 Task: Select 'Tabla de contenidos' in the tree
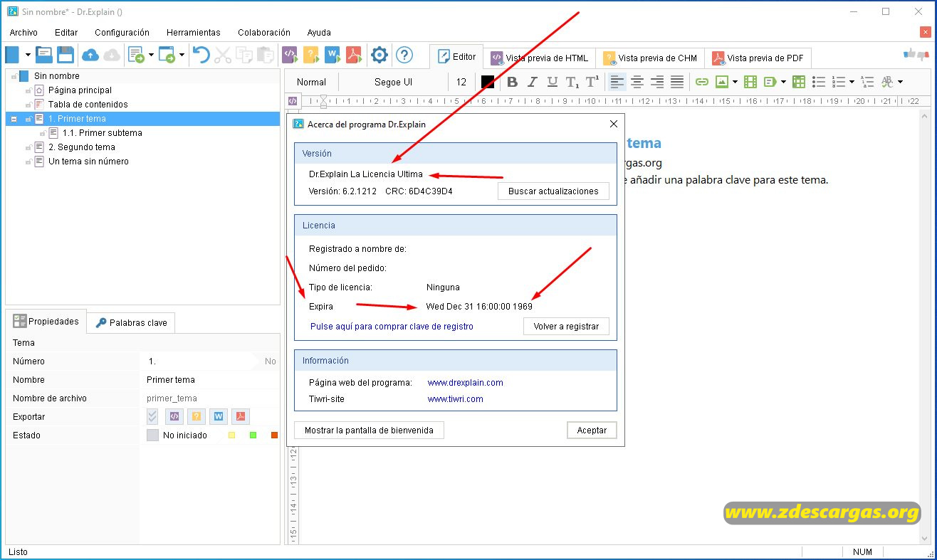(88, 105)
